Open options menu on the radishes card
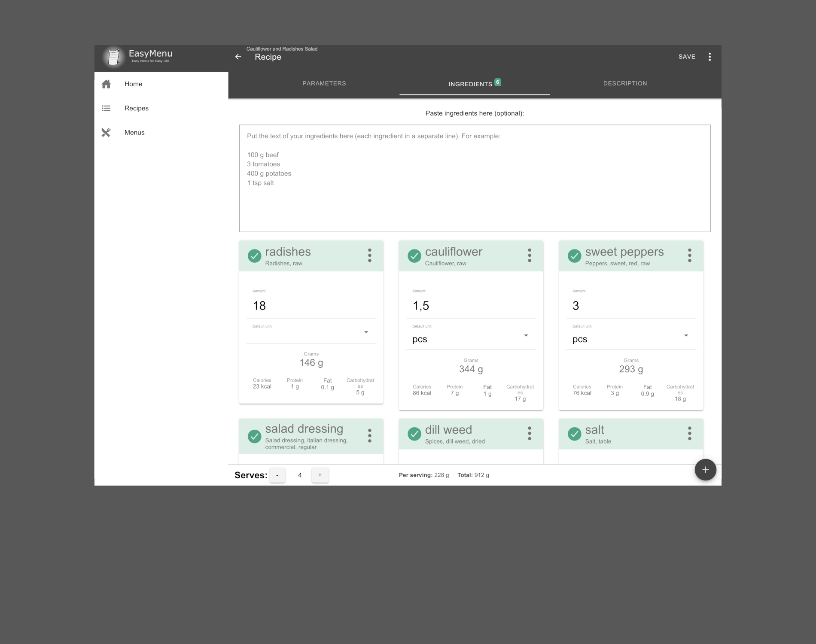This screenshot has width=816, height=644. (369, 255)
